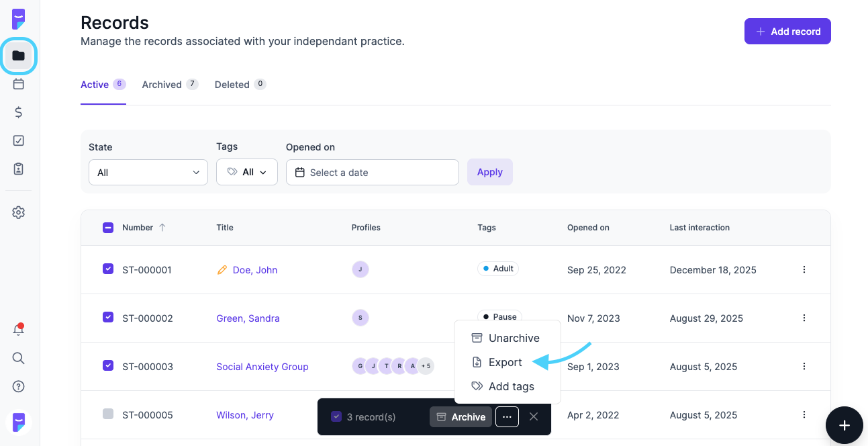This screenshot has height=446, width=868.
Task: Open the calendar icon in sidebar
Action: (x=19, y=84)
